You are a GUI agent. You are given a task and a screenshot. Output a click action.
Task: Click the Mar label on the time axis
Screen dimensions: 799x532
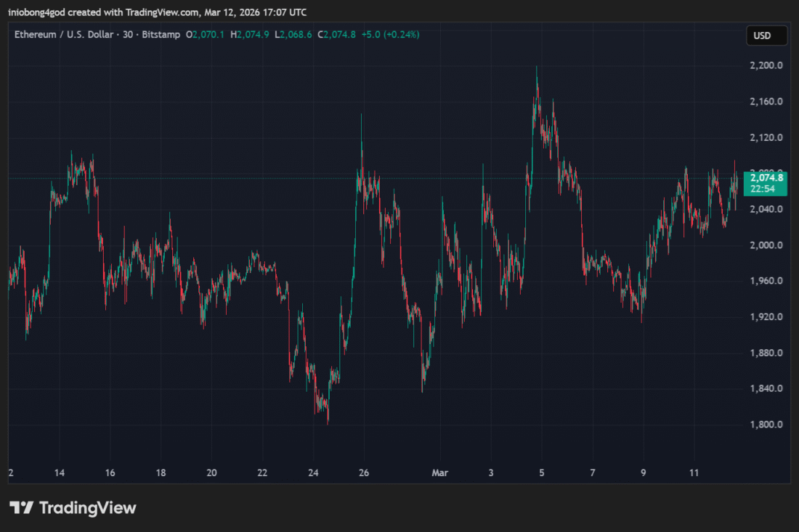439,472
